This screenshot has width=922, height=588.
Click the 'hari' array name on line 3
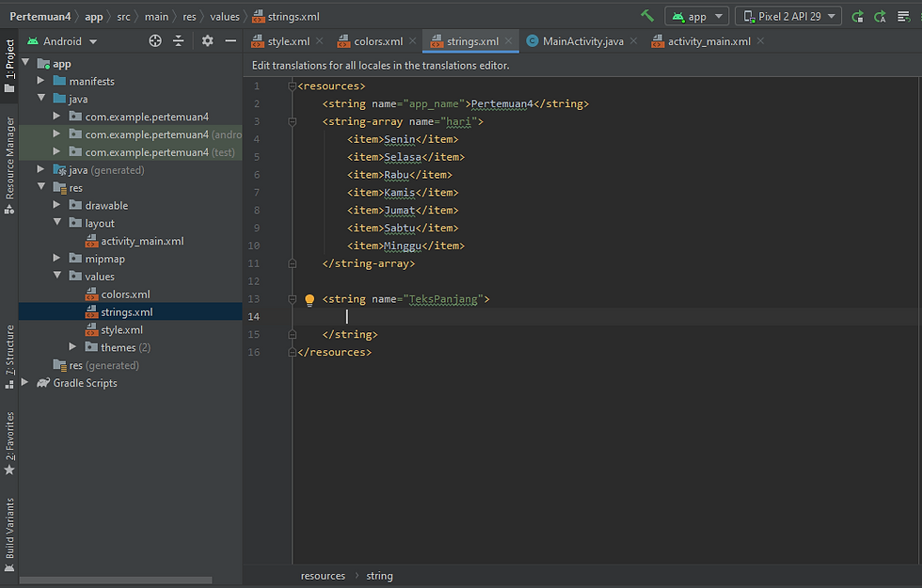pyautogui.click(x=459, y=121)
